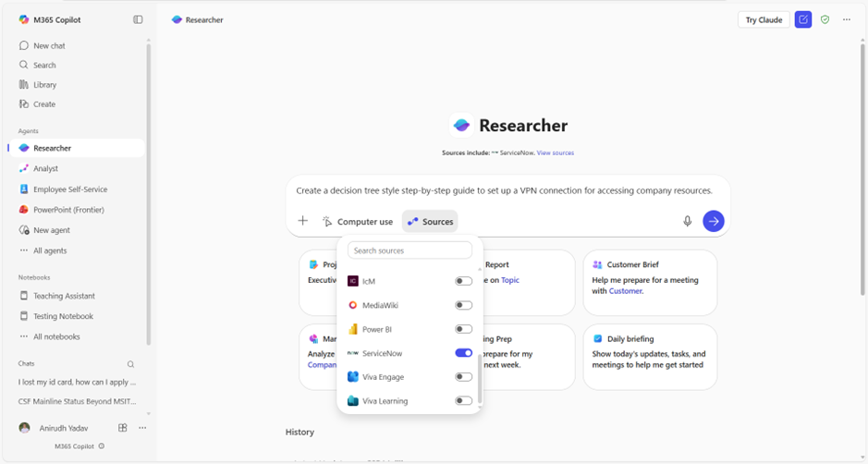Click the blue send arrow button
Screen dimensions: 868x464
click(x=714, y=221)
